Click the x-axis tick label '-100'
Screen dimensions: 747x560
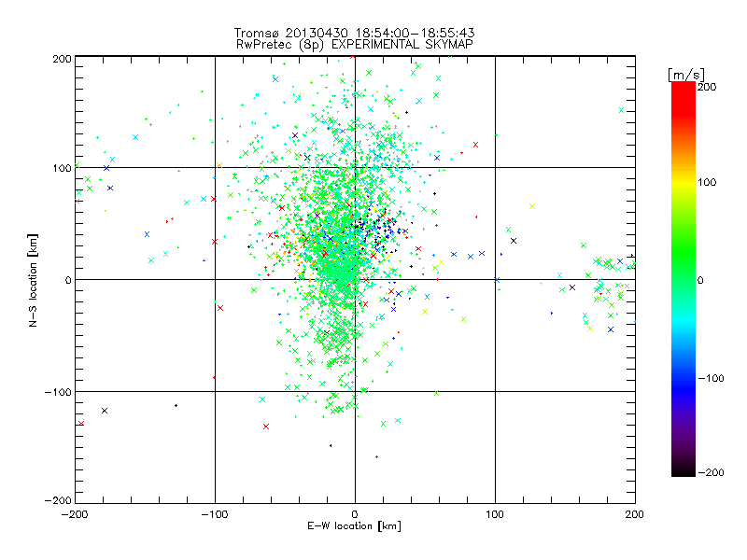tap(215, 514)
